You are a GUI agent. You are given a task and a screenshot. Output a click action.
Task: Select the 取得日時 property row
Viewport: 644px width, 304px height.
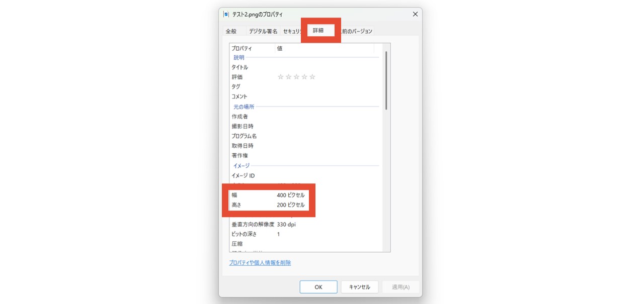coord(305,146)
